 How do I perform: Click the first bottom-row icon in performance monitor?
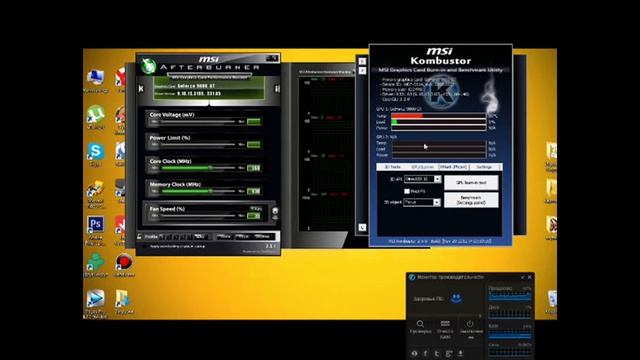(414, 353)
